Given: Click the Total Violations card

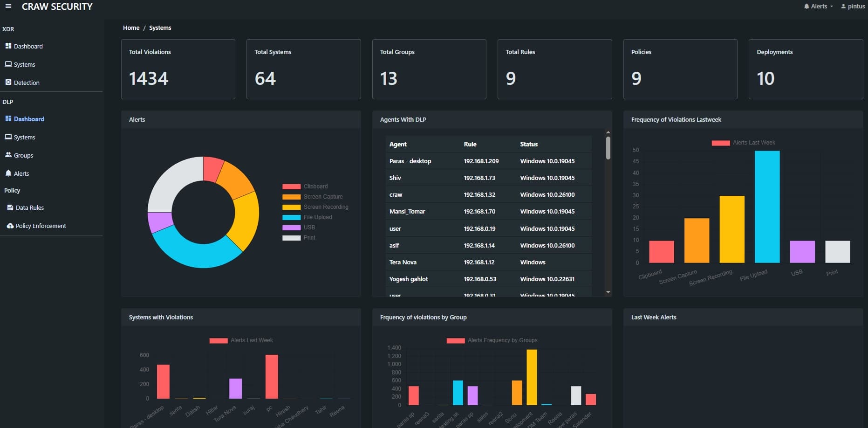Looking at the screenshot, I should point(178,69).
